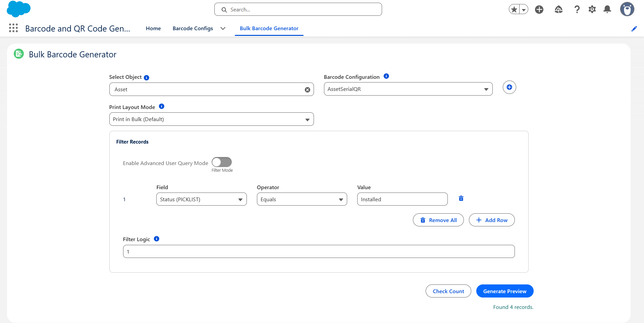Click the Remove All button

click(x=438, y=220)
